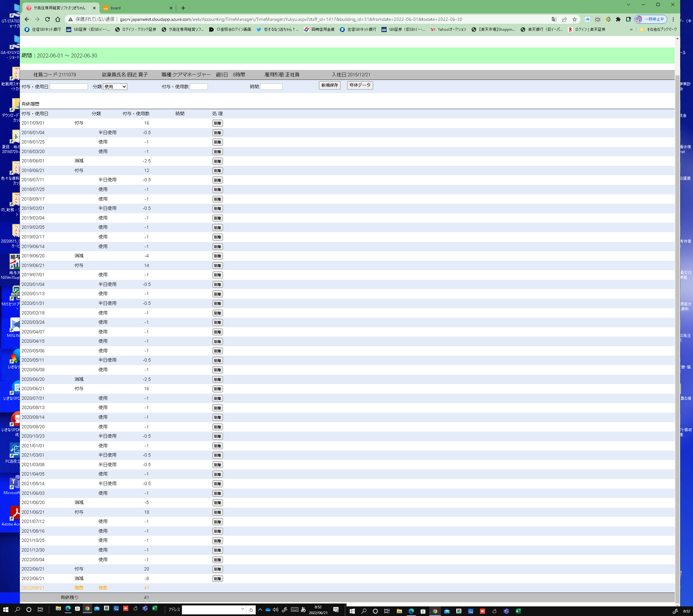Delete the 2017/09/01 付与 entry
Image resolution: width=693 pixels, height=616 pixels.
point(217,123)
